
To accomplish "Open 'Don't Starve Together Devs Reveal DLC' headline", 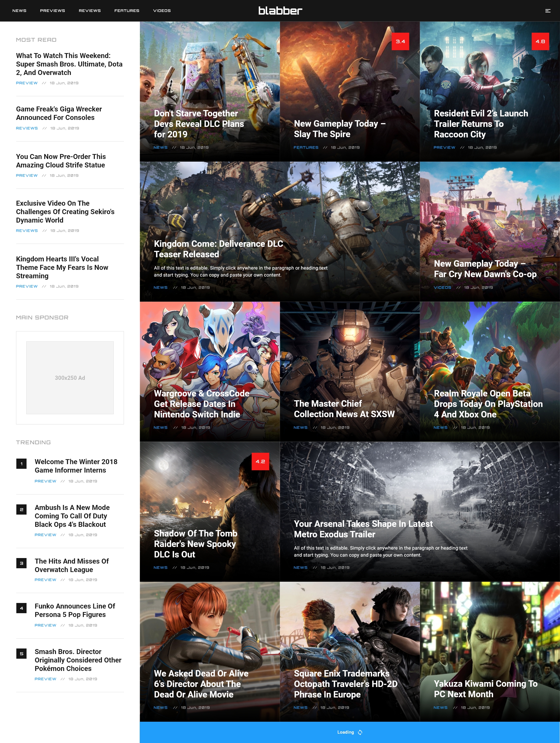I will point(199,124).
